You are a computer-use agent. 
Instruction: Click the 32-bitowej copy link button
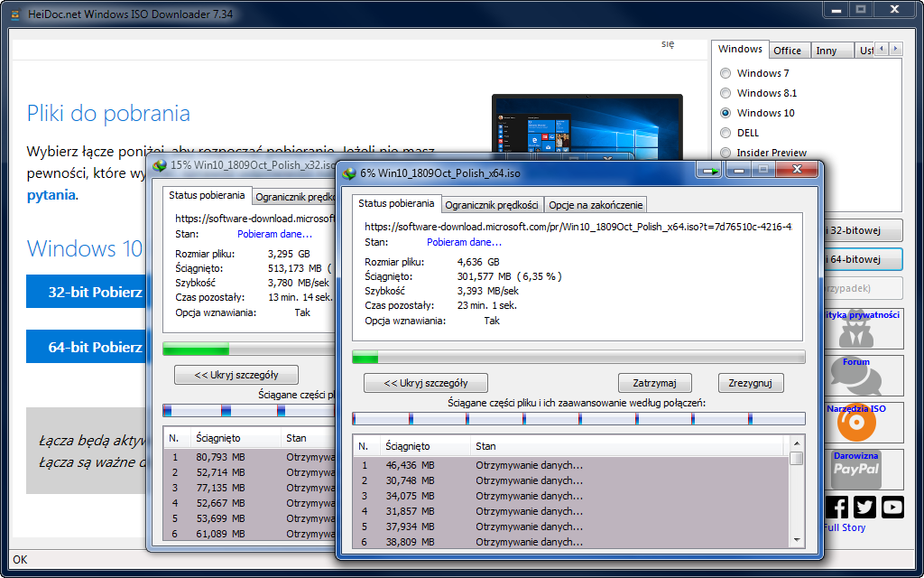tap(863, 230)
